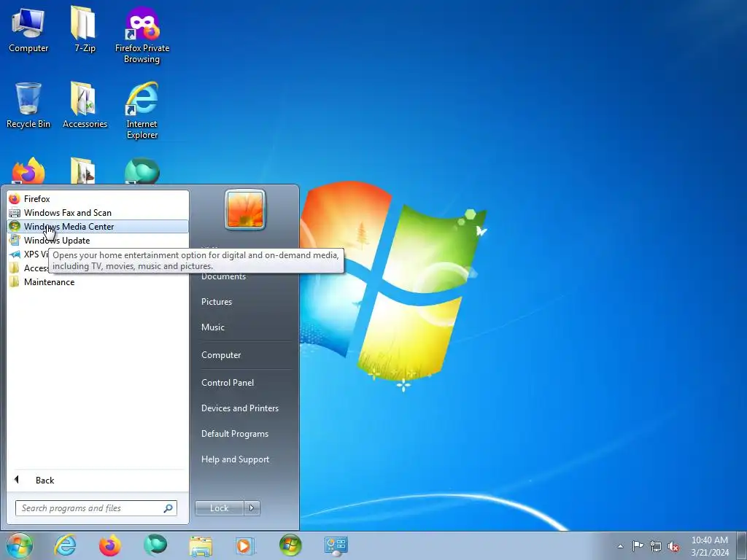747x560 pixels.
Task: Open the Accessories desktop folder
Action: [85, 106]
